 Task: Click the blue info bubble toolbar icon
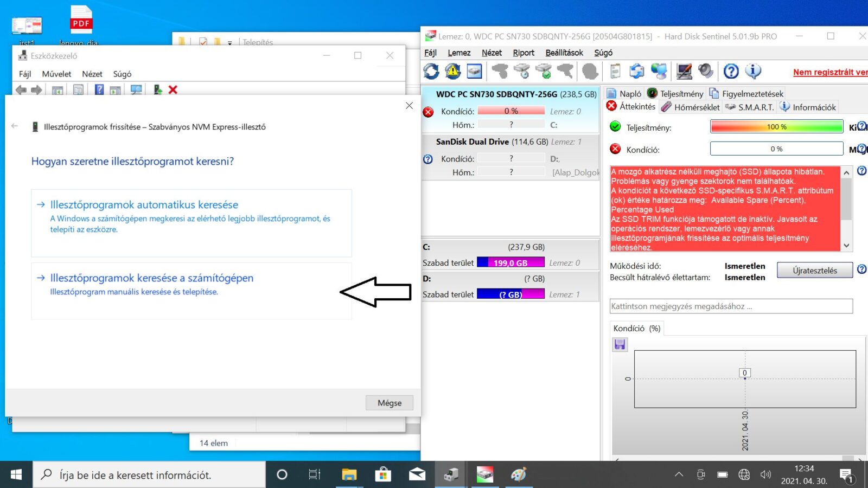(x=753, y=71)
